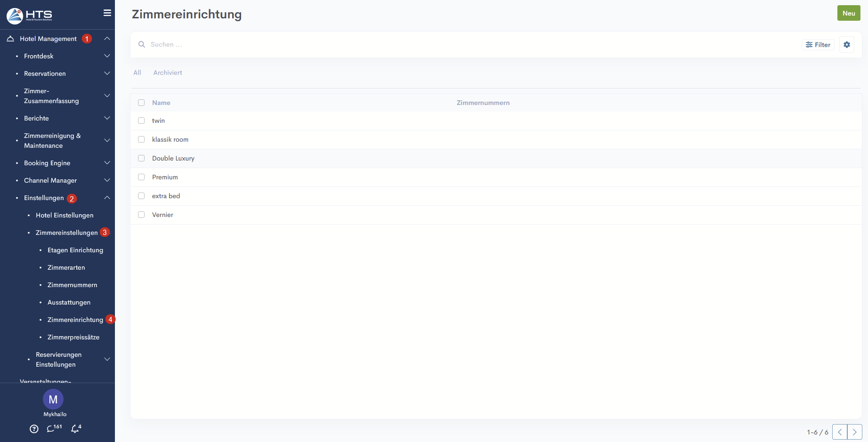
Task: Select the Double Luxury row checkbox
Action: click(x=141, y=158)
